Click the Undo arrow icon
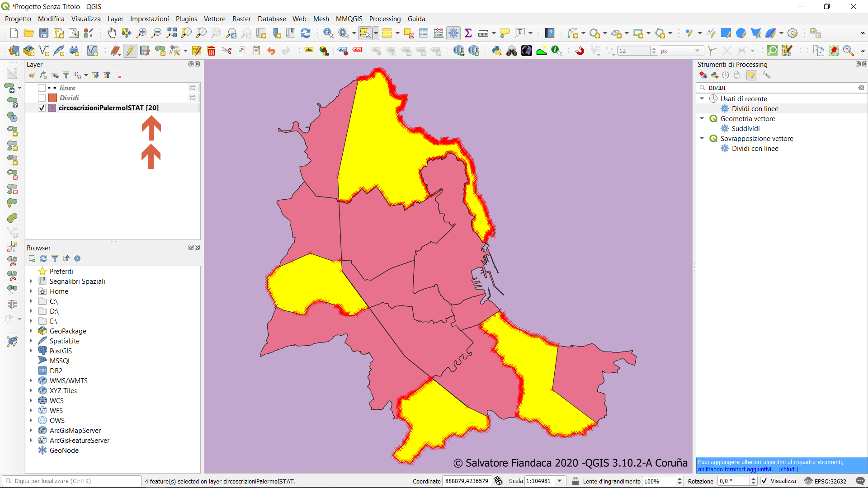868x488 pixels. click(x=271, y=51)
